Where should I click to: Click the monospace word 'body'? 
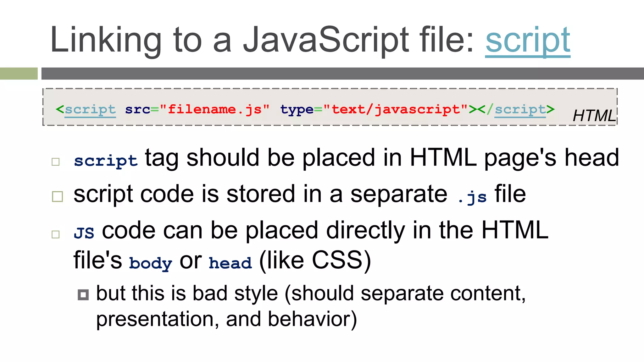[151, 263]
